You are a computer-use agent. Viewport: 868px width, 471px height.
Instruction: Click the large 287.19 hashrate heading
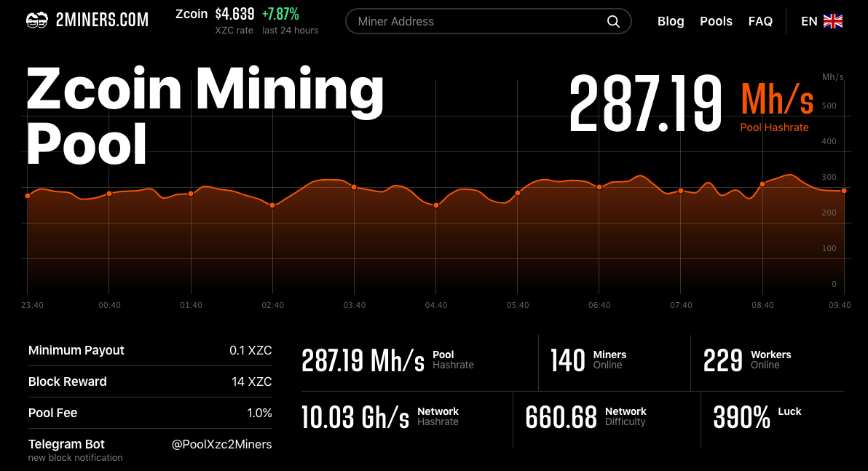[x=645, y=105]
